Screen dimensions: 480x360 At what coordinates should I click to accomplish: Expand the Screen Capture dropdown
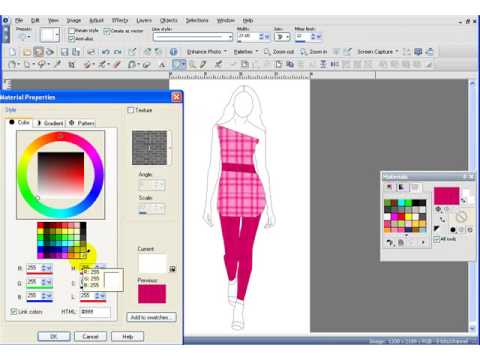tap(397, 52)
